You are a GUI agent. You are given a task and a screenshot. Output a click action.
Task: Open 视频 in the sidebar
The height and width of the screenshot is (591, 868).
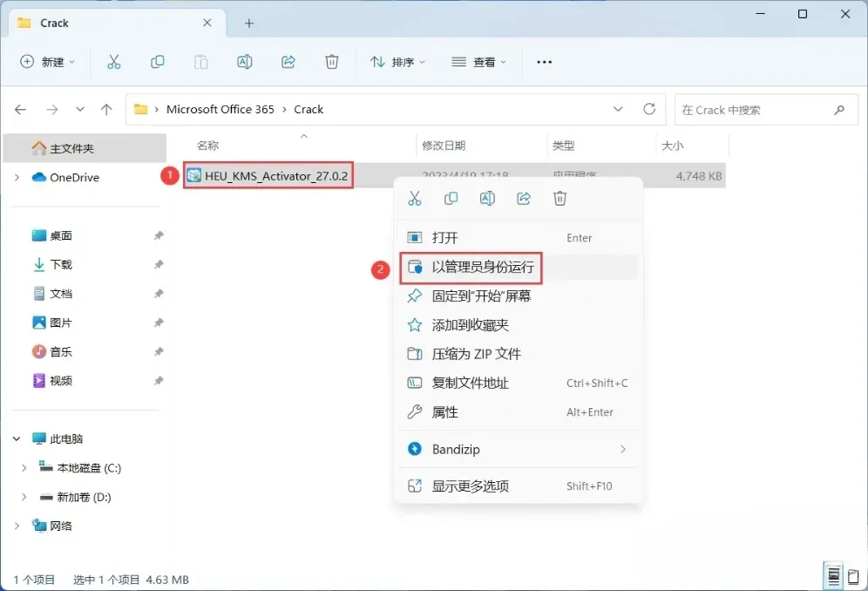coord(52,381)
